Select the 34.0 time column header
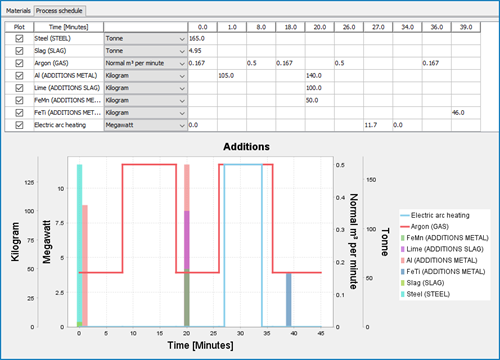The image size is (500, 360). tap(407, 27)
